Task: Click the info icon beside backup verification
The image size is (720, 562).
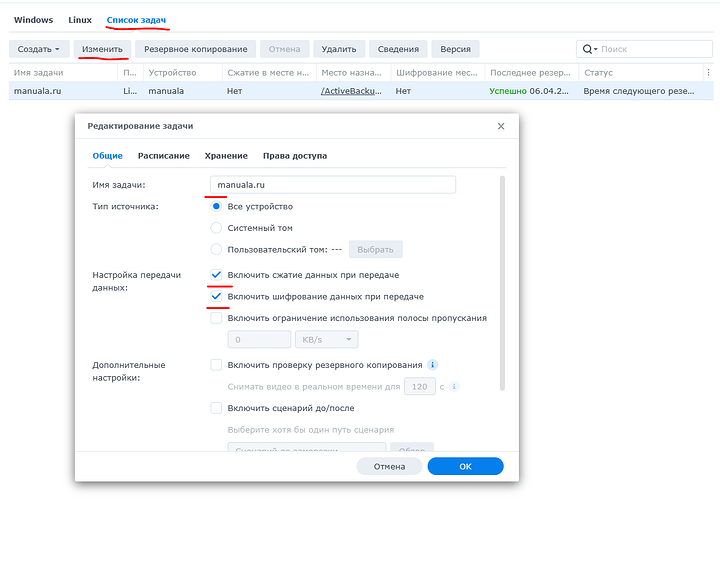Action: tap(433, 365)
